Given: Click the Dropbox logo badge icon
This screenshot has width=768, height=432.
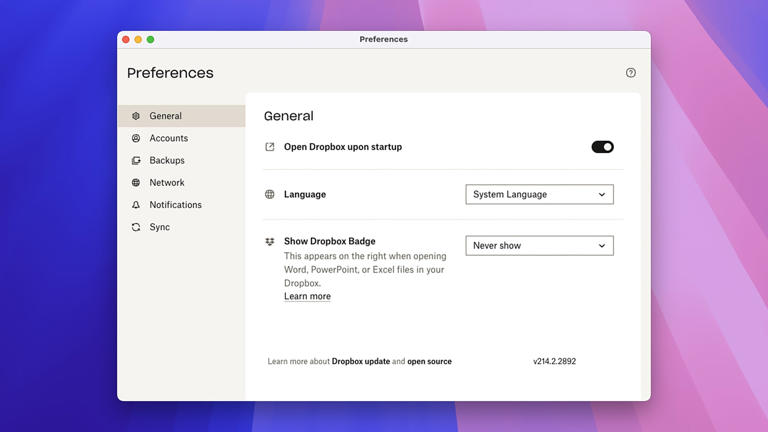Looking at the screenshot, I should (x=269, y=241).
